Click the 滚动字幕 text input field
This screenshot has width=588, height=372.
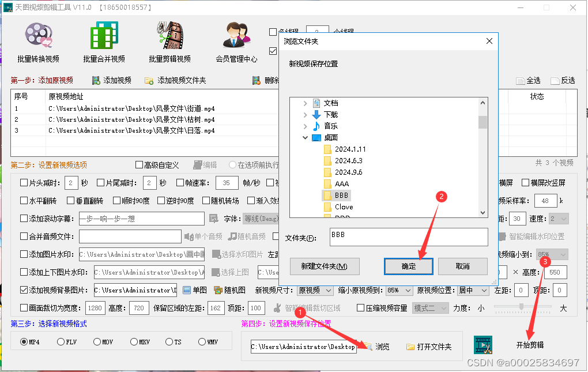pyautogui.click(x=141, y=219)
